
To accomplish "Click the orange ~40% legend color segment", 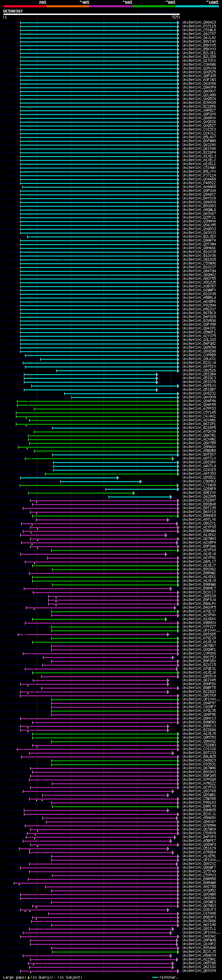I will tap(68, 6).
